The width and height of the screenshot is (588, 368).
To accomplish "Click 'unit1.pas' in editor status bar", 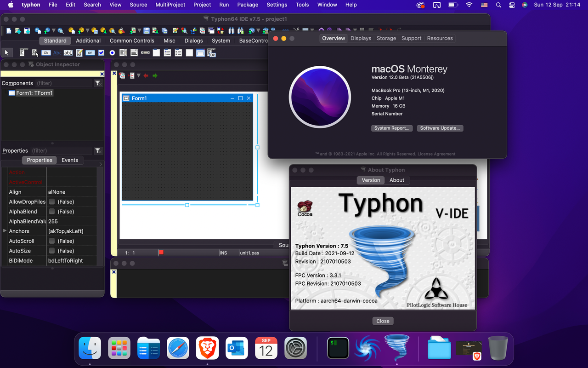I will click(249, 253).
